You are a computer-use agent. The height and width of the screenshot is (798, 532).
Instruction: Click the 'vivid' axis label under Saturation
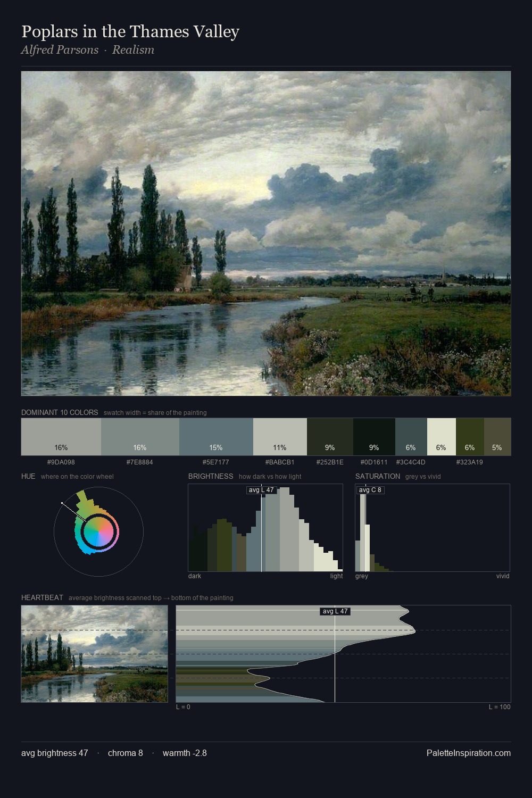(x=503, y=576)
